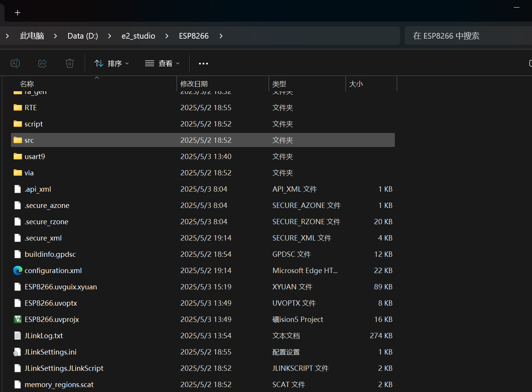Click the file icon of .api_xml
This screenshot has width=532, height=392.
coord(17,189)
